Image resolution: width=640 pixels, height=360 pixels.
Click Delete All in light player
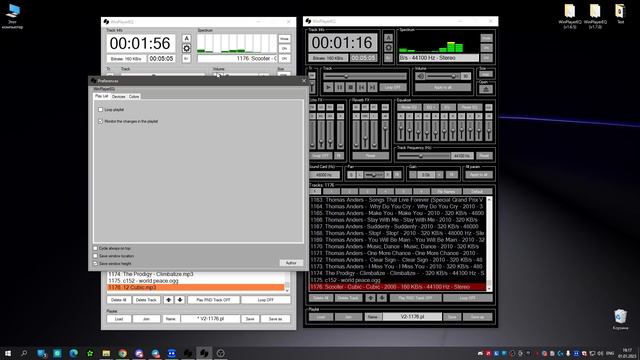tap(119, 300)
